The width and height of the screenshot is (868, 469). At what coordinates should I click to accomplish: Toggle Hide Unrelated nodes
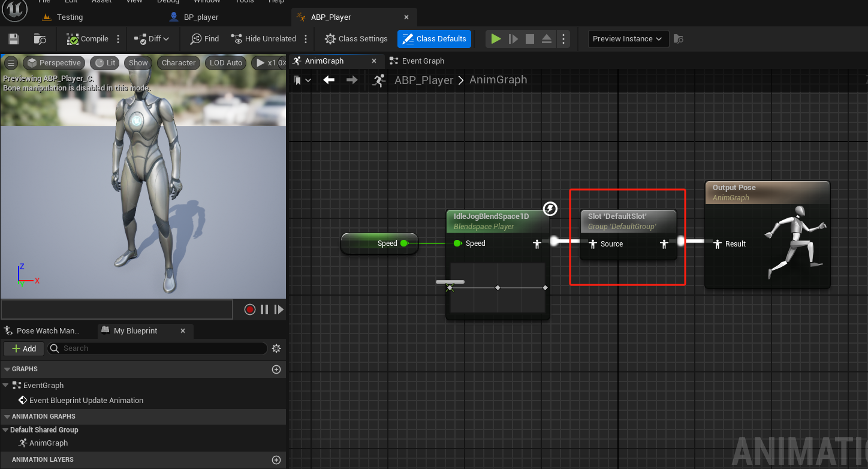264,39
